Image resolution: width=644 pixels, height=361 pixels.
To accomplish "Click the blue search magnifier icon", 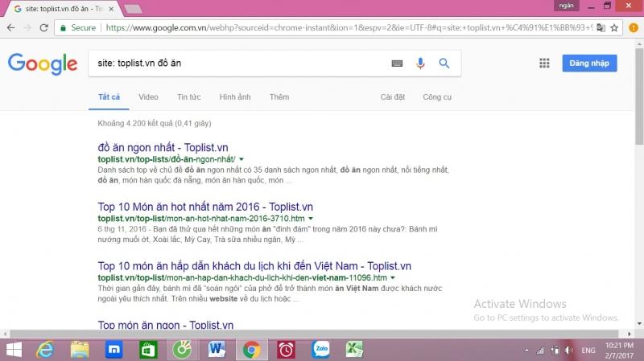I will coord(444,63).
